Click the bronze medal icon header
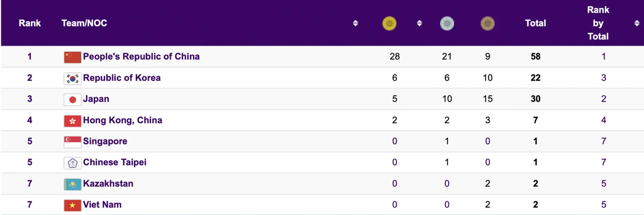The image size is (644, 215). pyautogui.click(x=487, y=24)
